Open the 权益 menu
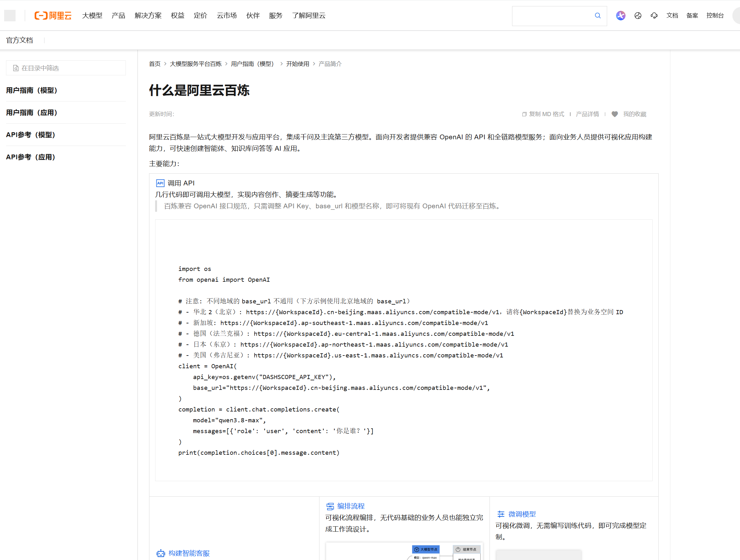This screenshot has height=560, width=740. coord(178,15)
